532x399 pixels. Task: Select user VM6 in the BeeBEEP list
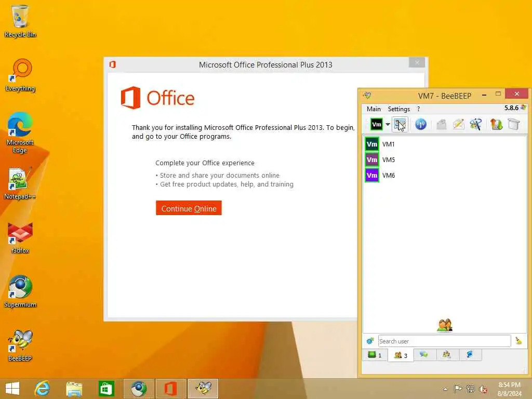pyautogui.click(x=445, y=176)
